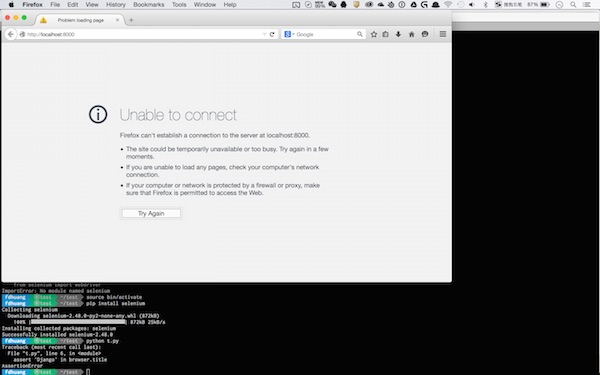600x375 pixels.
Task: Open Notification Center list icon
Action: pos(587,5)
